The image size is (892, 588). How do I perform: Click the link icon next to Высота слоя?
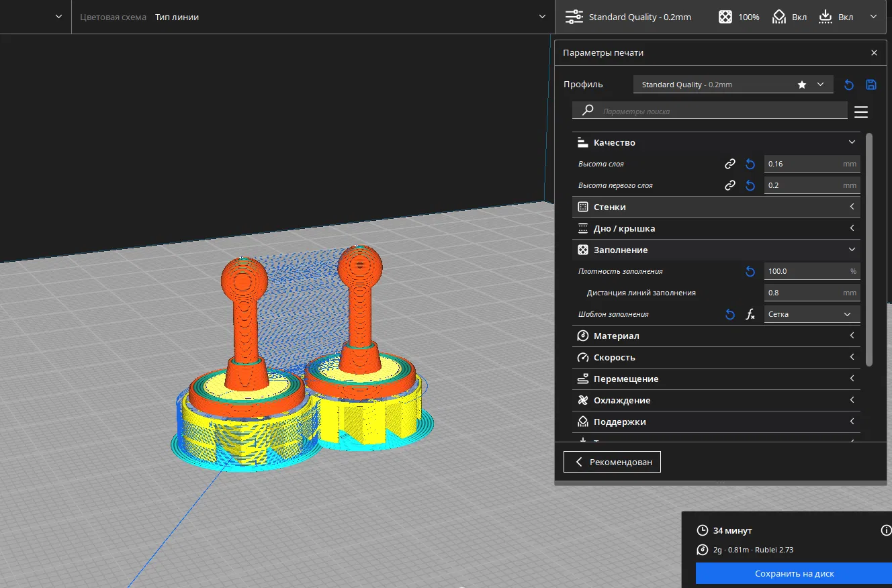(730, 164)
